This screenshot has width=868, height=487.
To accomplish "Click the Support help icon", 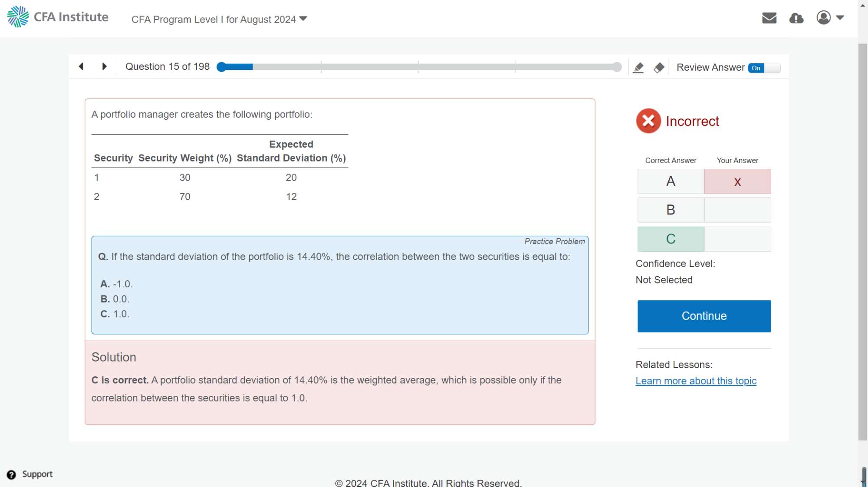I will [x=11, y=474].
